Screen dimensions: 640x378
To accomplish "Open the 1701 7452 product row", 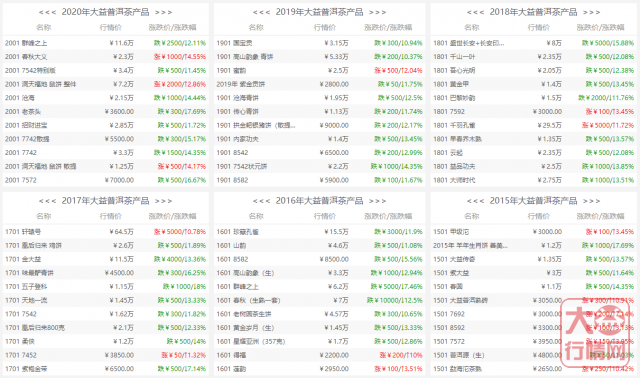I will 105,355.
